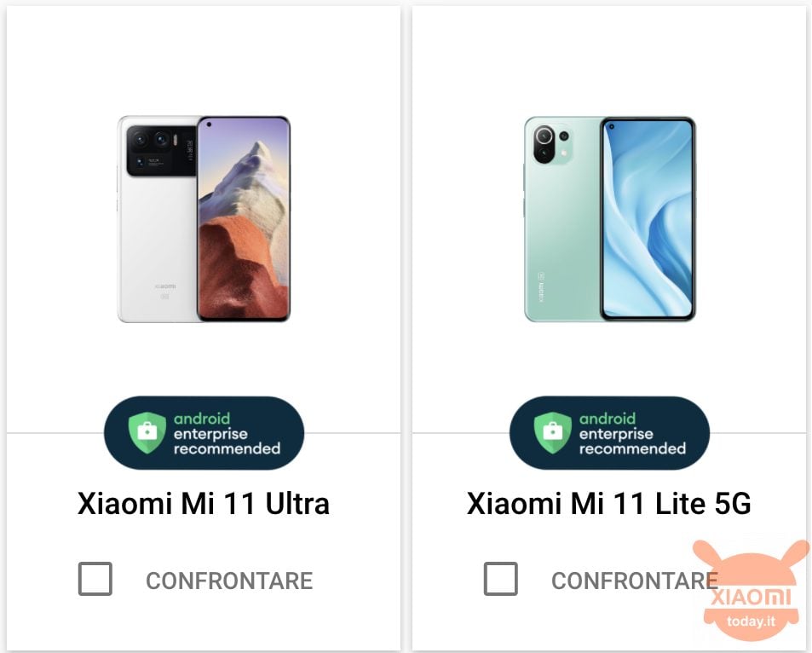Click the Mi 11 Ultra rear camera module
Viewport: 812px width, 653px height.
pos(162,151)
